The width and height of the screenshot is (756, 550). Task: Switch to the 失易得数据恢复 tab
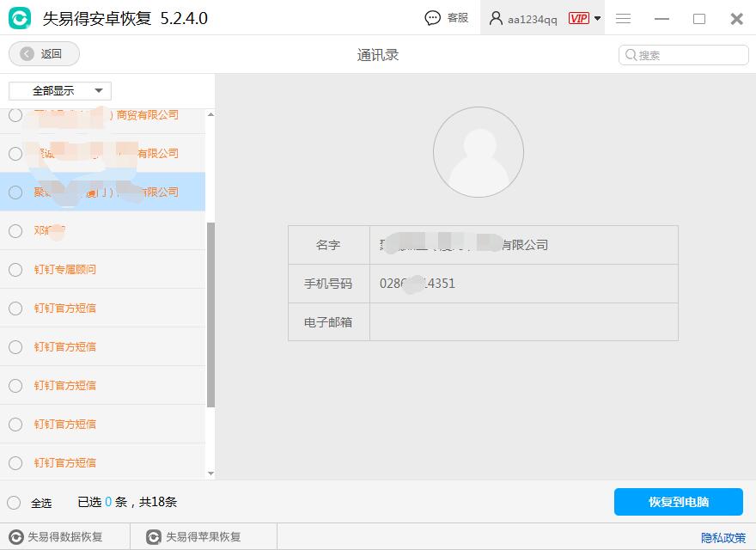pyautogui.click(x=60, y=536)
